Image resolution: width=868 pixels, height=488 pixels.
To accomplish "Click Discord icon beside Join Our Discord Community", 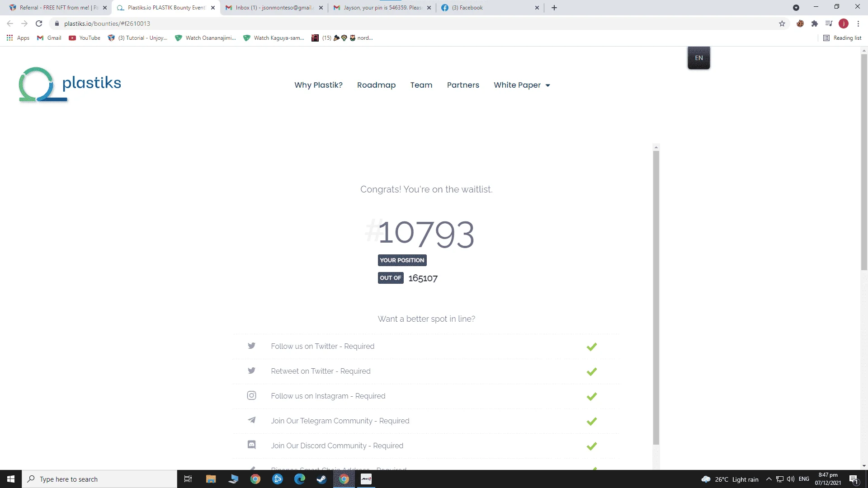I will (x=251, y=445).
